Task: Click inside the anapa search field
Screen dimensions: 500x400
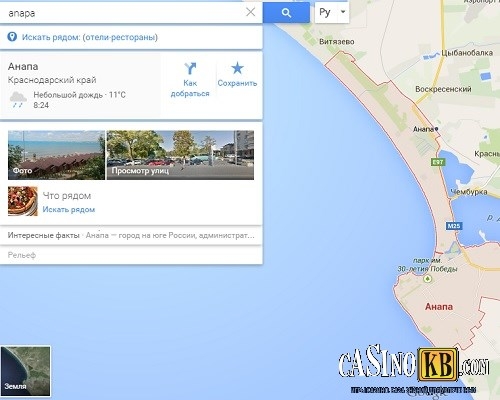Action: (123, 13)
